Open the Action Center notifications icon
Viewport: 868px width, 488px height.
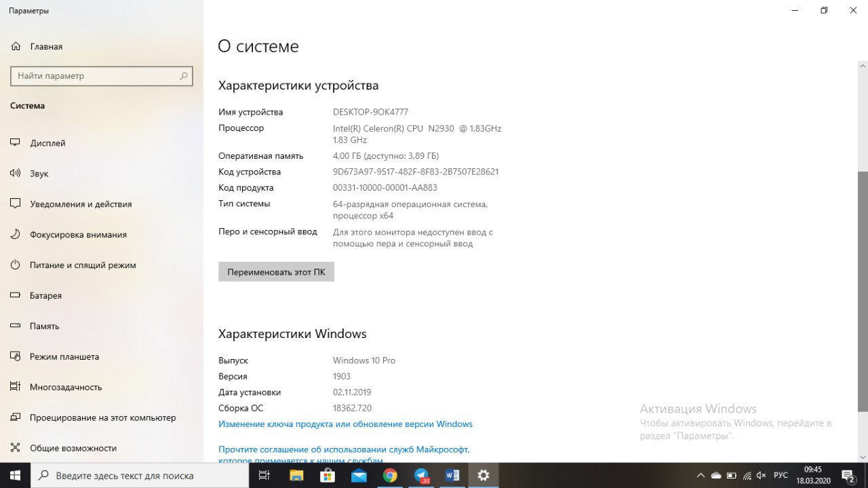point(848,475)
